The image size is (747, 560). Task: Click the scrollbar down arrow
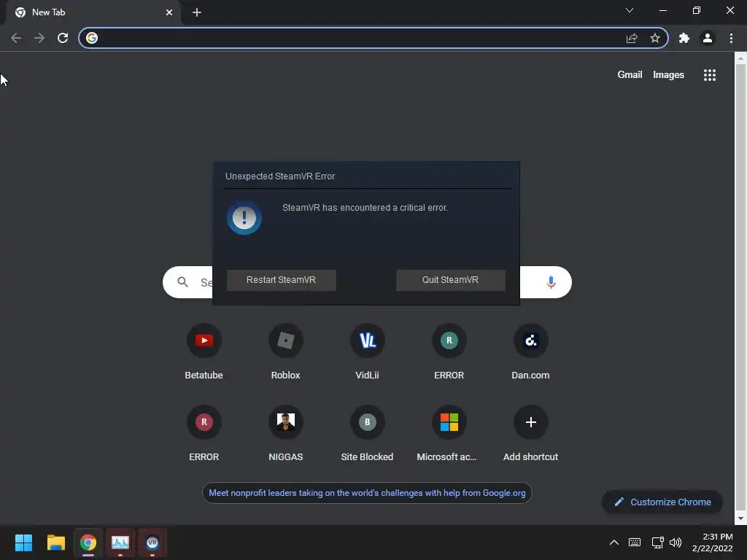point(740,518)
